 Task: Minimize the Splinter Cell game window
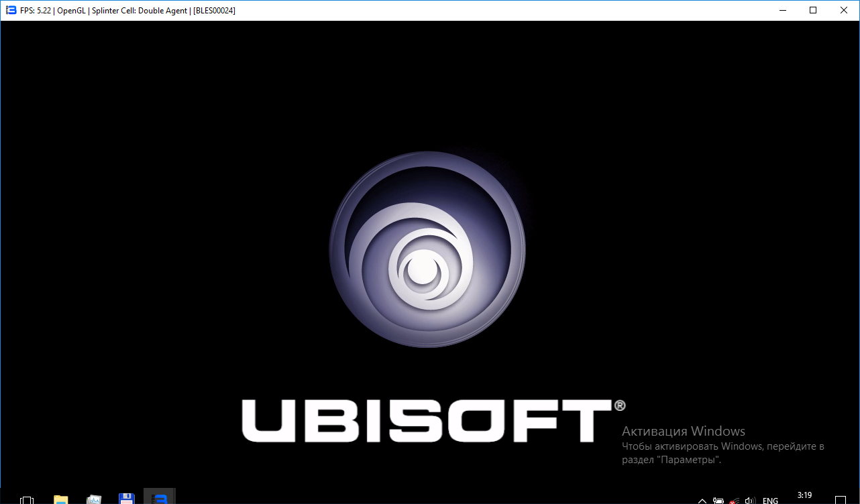click(x=782, y=11)
